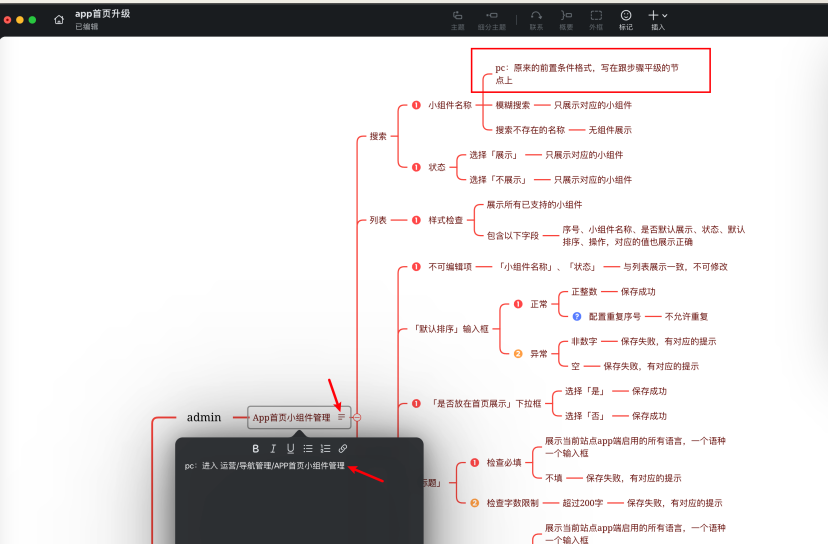Viewport: 828px width, 544px height.
Task: Select the 外框 boundary tool
Action: [x=596, y=16]
